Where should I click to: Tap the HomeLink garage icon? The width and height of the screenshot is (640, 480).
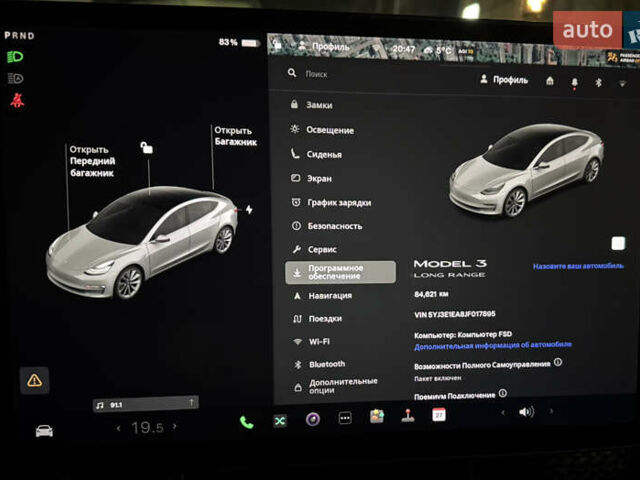click(x=549, y=81)
